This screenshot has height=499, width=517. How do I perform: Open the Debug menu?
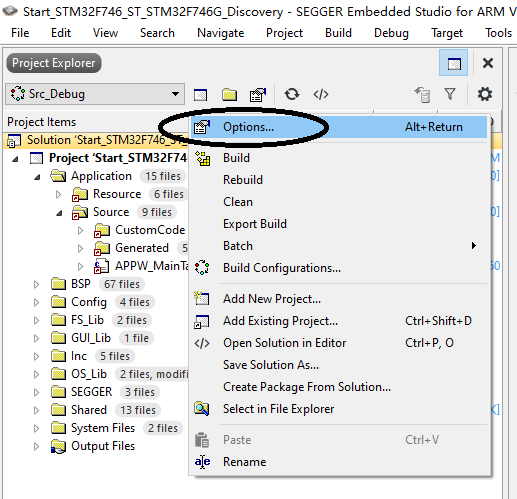pyautogui.click(x=391, y=33)
